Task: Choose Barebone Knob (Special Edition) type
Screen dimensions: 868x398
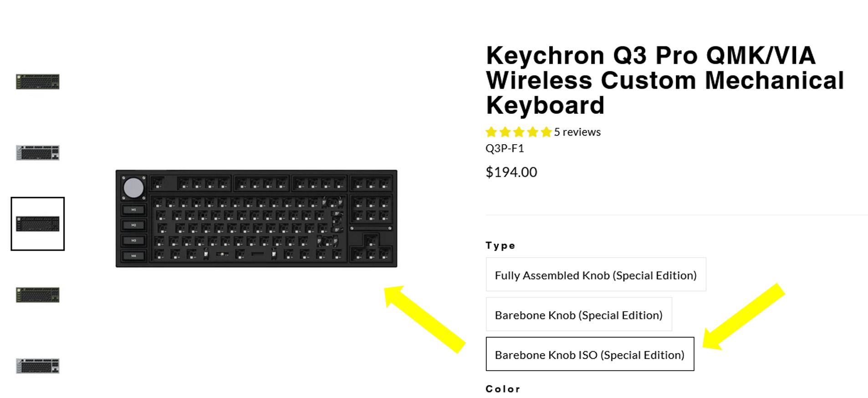Action: click(578, 314)
